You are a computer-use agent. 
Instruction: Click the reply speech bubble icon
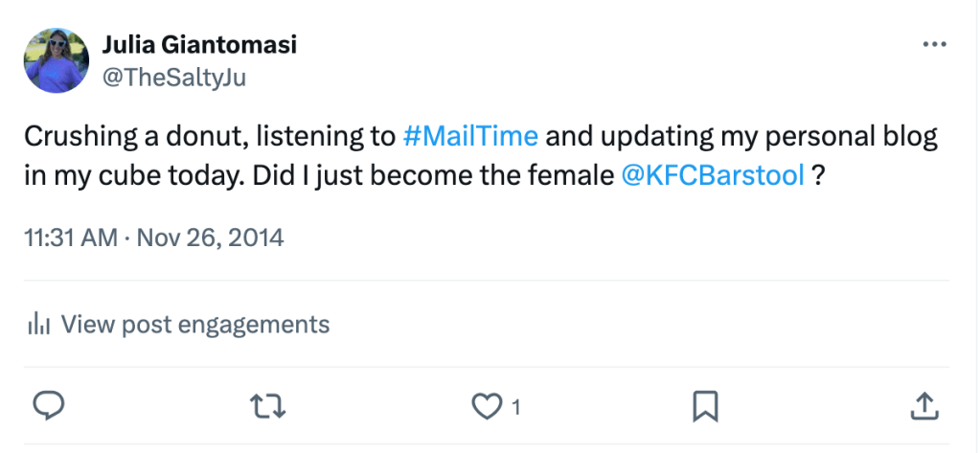pos(49,406)
